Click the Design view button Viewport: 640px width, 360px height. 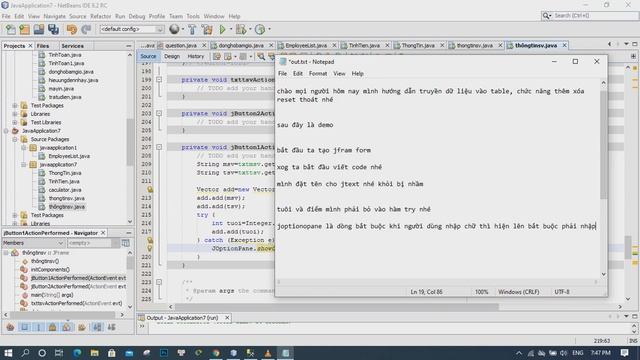172,56
